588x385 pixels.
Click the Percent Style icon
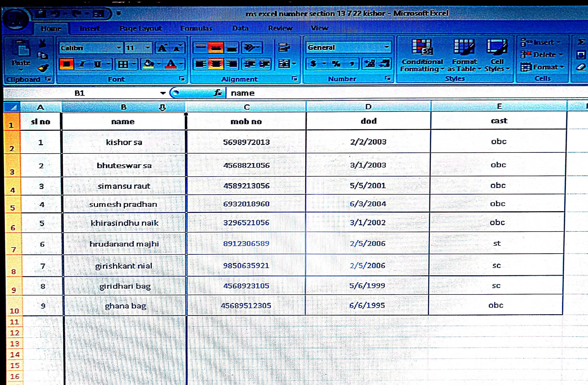coord(336,64)
